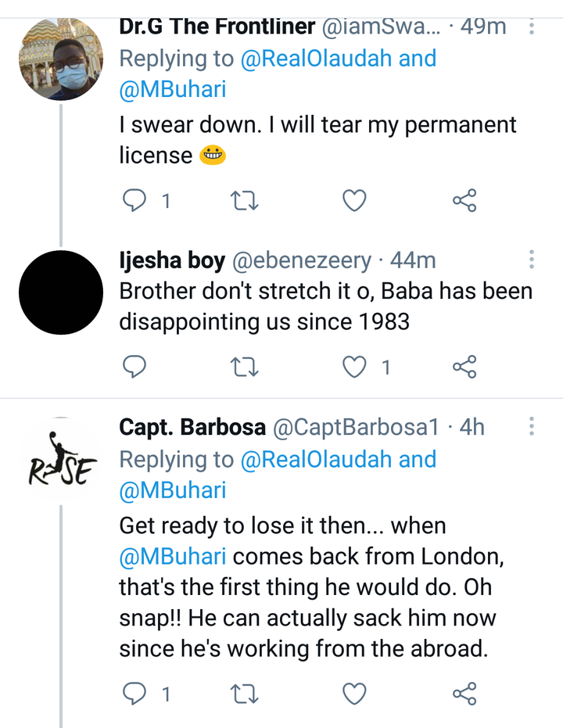The width and height of the screenshot is (563, 728).
Task: Like Capt. Barbosa's tweet
Action: coord(354,694)
